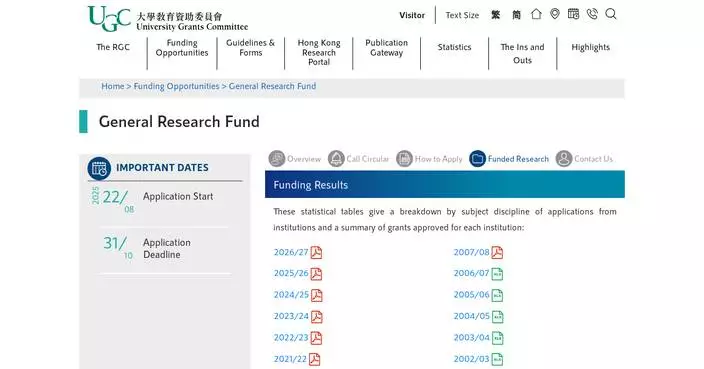Open the XLS icon next to 2004/05

498,317
